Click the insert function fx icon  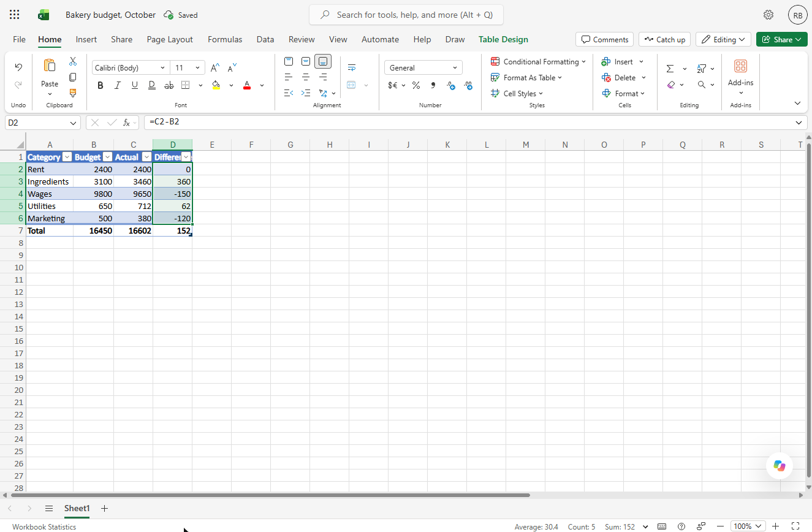126,123
